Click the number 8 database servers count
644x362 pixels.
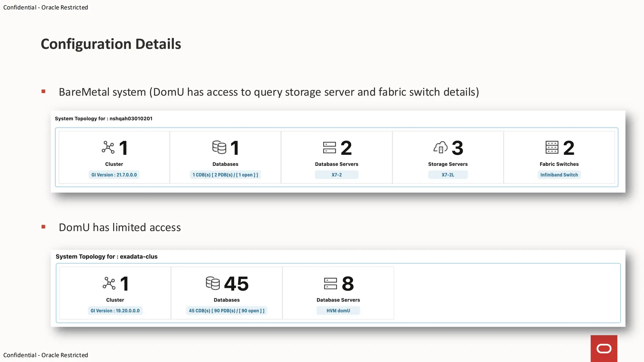(348, 283)
